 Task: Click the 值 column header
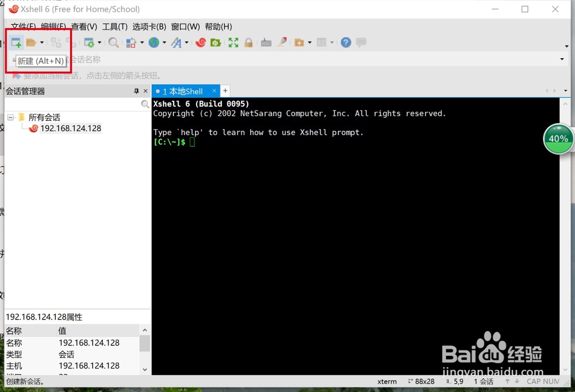pos(98,330)
